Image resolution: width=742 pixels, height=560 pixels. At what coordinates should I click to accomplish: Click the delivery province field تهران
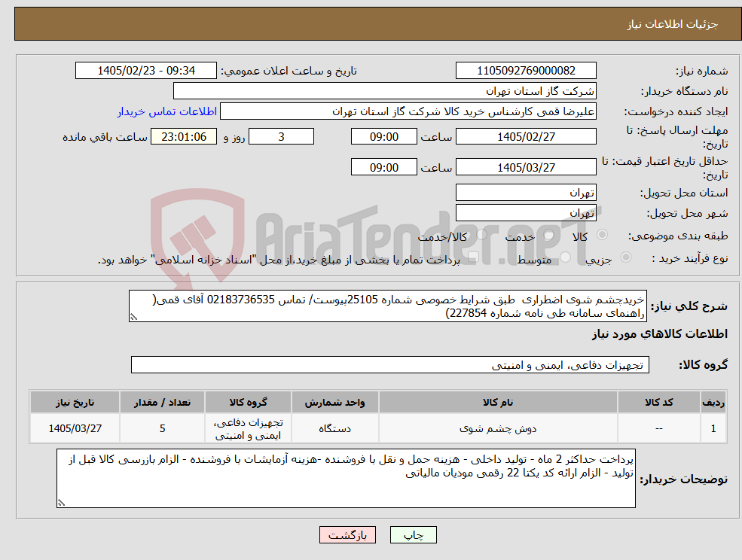click(526, 193)
